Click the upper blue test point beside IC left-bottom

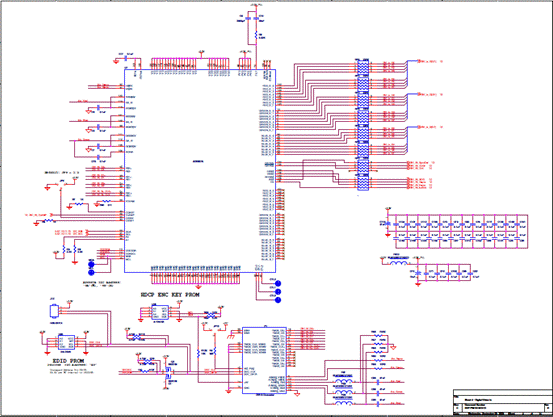click(x=91, y=264)
